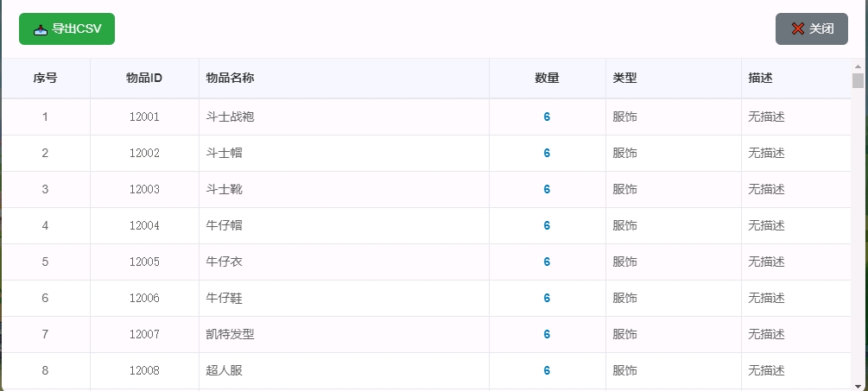Click the vertical scrollbar thumb
868x391 pixels.
(858, 81)
